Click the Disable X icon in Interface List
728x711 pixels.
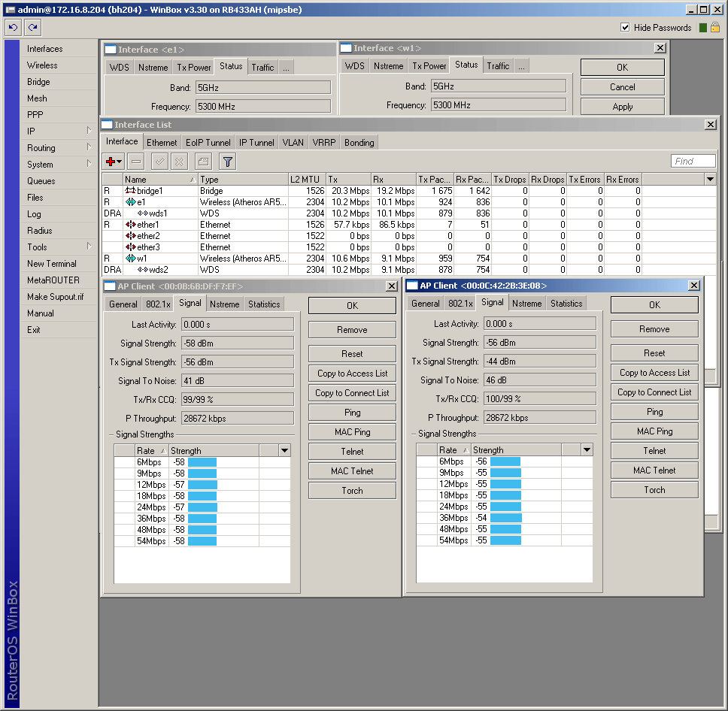coord(179,162)
